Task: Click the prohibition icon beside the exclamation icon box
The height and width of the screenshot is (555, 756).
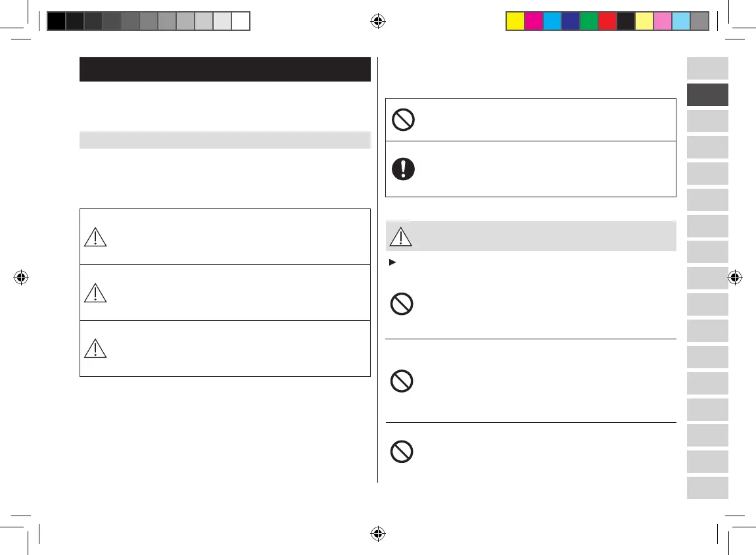Action: pyautogui.click(x=403, y=119)
